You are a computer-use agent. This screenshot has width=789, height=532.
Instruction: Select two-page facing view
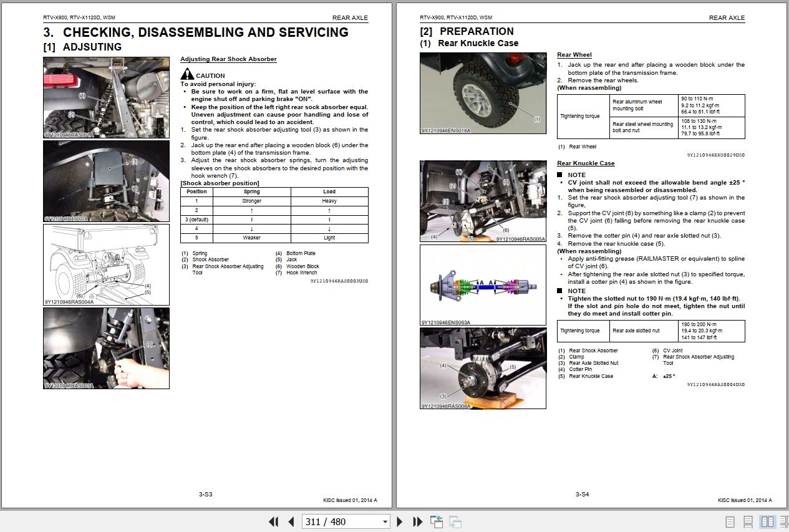tap(767, 521)
